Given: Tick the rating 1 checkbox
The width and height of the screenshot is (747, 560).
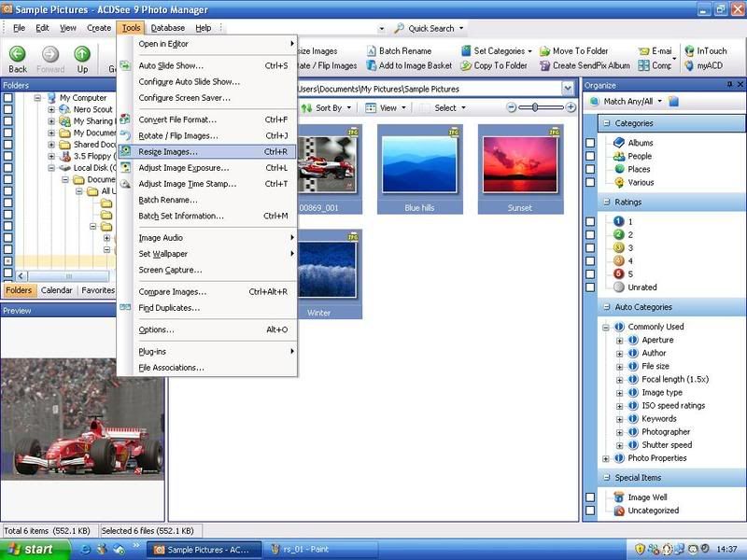Looking at the screenshot, I should (x=590, y=221).
